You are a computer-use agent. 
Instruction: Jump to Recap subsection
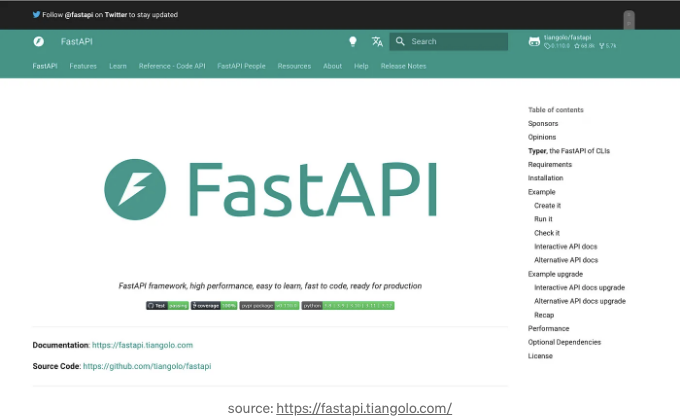tap(544, 315)
